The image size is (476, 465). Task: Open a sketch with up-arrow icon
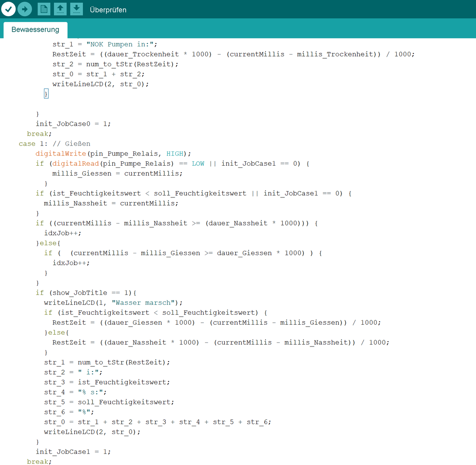(x=60, y=9)
